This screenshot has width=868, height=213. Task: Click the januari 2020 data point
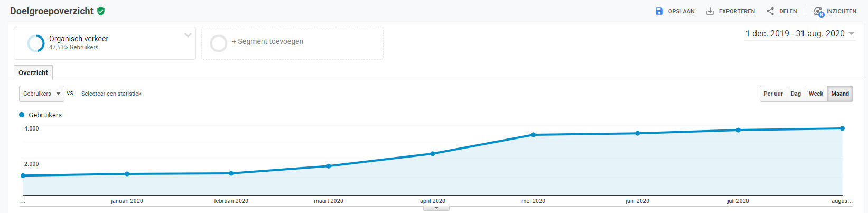[x=127, y=174]
